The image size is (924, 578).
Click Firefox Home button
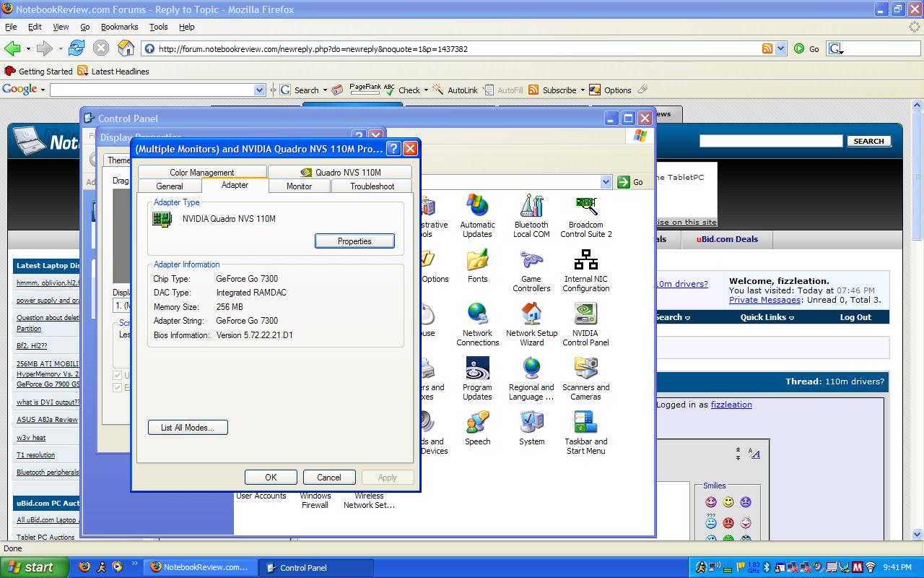click(x=126, y=48)
